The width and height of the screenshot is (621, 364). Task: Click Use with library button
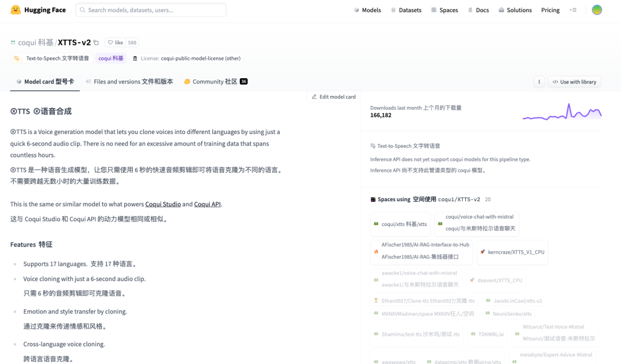[x=574, y=82]
